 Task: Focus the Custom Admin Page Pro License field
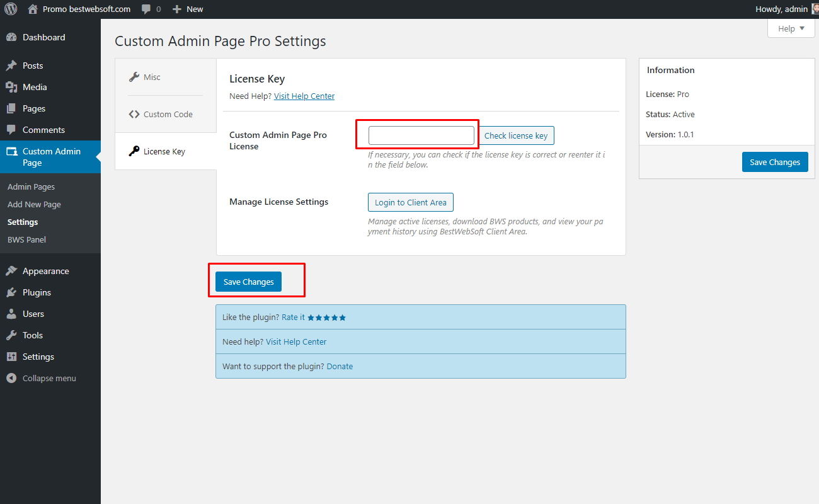(421, 135)
